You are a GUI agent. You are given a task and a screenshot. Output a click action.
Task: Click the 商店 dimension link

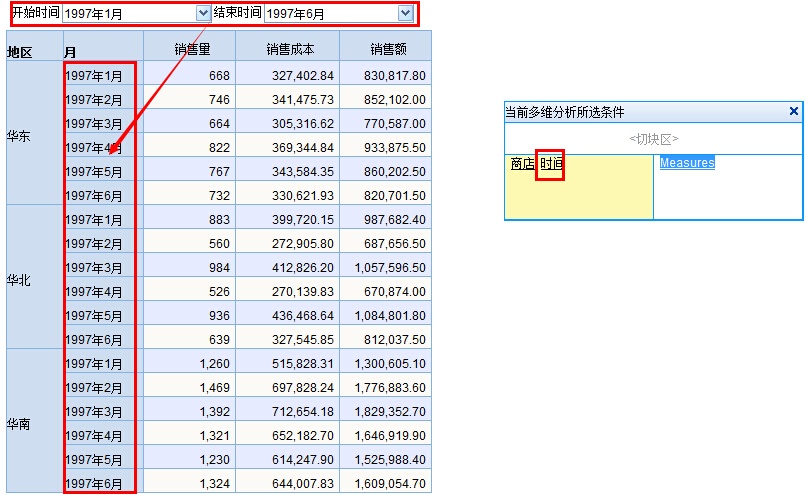[x=523, y=164]
